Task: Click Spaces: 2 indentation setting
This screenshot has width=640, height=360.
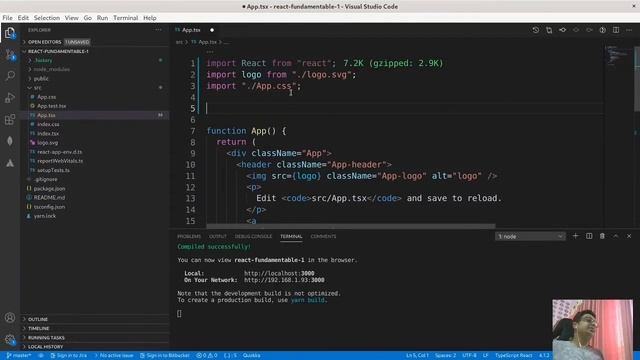Action: 445,356
